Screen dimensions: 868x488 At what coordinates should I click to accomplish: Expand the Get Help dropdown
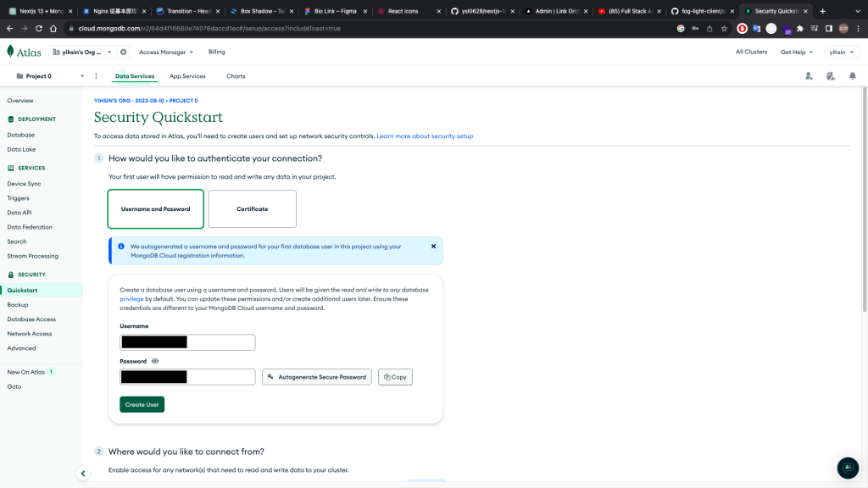pyautogui.click(x=797, y=52)
